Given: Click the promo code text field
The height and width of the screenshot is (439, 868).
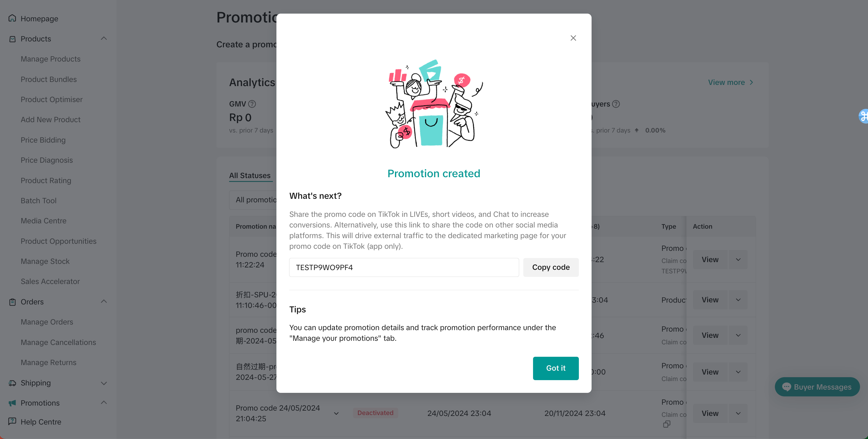Looking at the screenshot, I should (404, 267).
